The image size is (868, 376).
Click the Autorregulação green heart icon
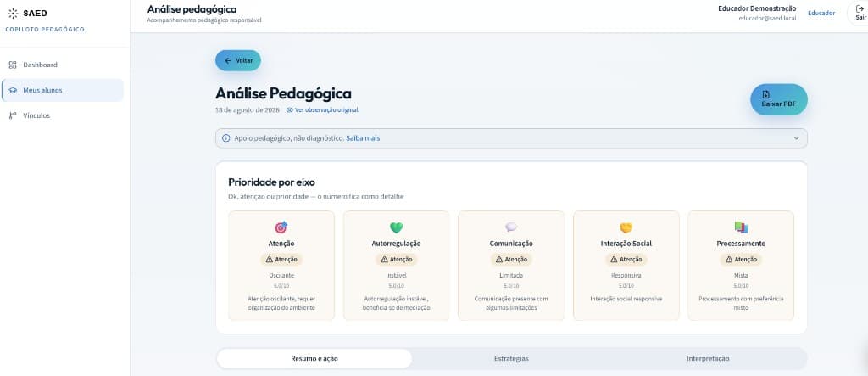pos(397,227)
